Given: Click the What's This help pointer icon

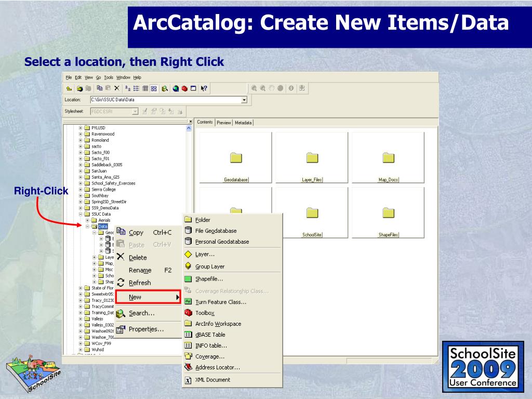Looking at the screenshot, I should pos(204,88).
